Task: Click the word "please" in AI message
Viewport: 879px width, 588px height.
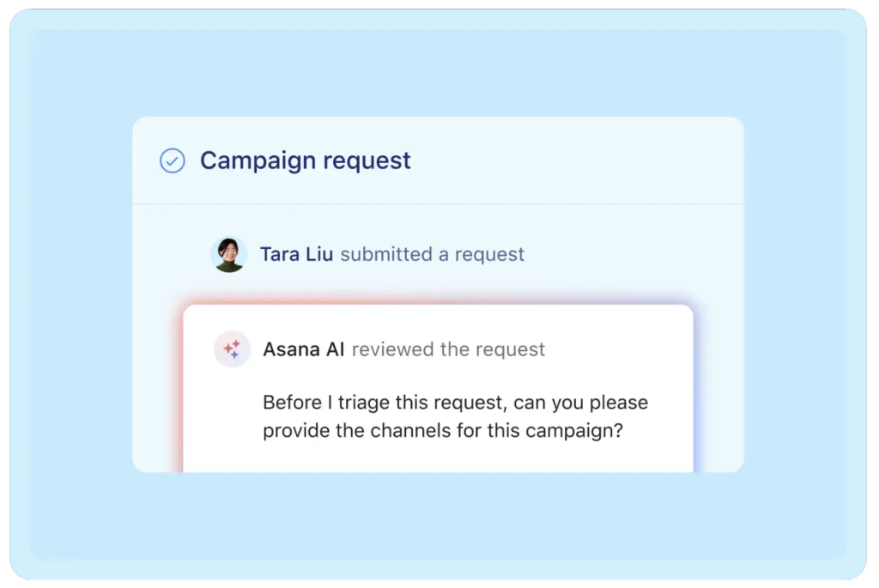Action: tap(619, 402)
